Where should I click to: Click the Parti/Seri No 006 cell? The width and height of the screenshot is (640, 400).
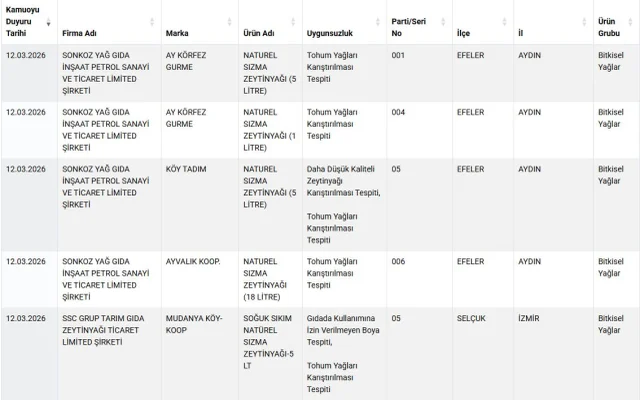398,261
